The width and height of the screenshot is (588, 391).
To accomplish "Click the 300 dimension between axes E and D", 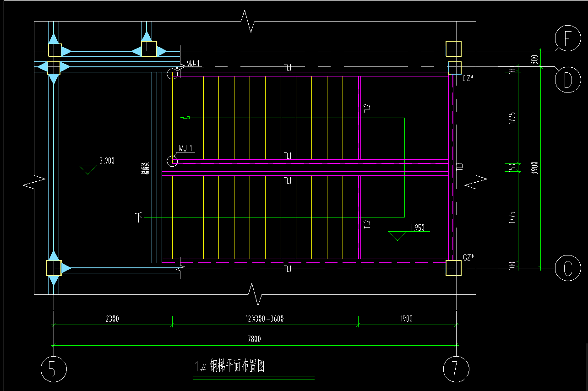I will click(534, 60).
